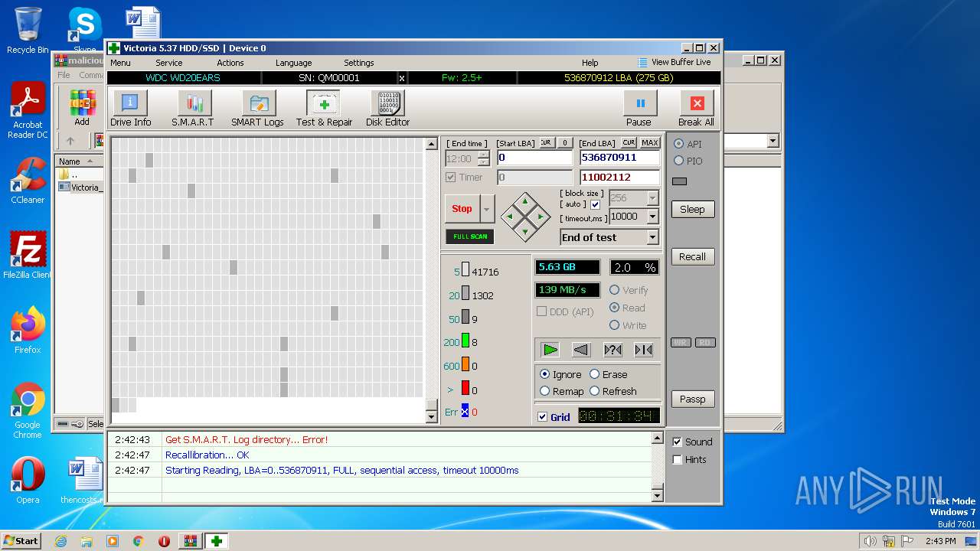Screen dimensions: 980x551
Task: Open View Buffer Live
Action: [674, 62]
